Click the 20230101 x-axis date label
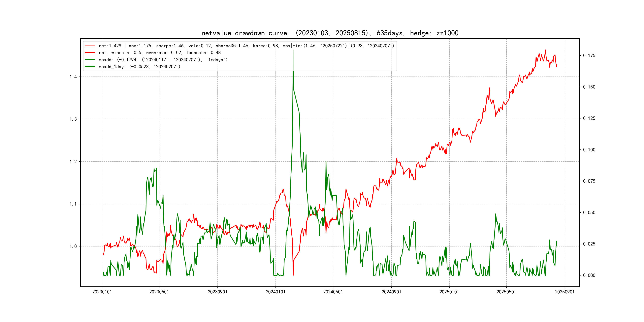The height and width of the screenshot is (322, 644). pyautogui.click(x=102, y=292)
